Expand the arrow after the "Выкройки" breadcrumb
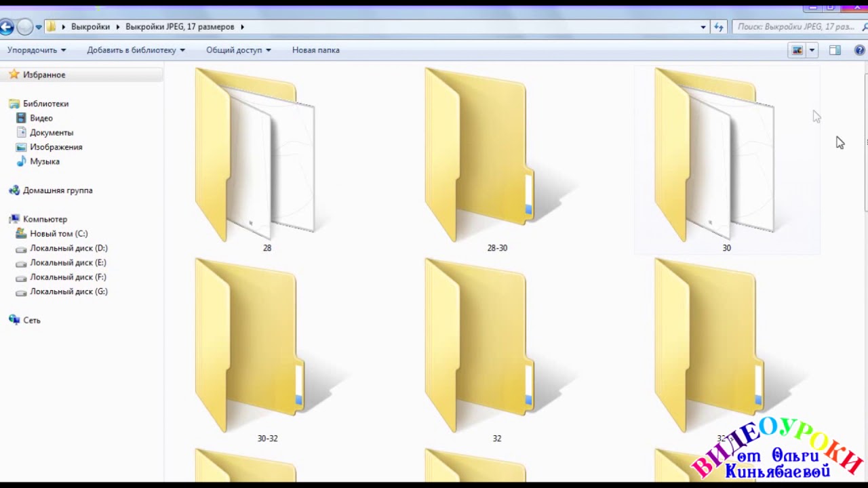 (x=117, y=27)
